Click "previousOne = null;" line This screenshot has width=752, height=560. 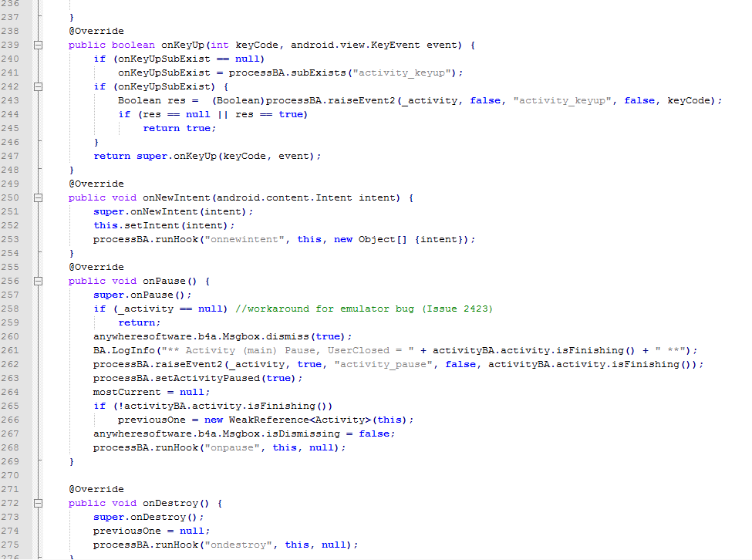[151, 531]
